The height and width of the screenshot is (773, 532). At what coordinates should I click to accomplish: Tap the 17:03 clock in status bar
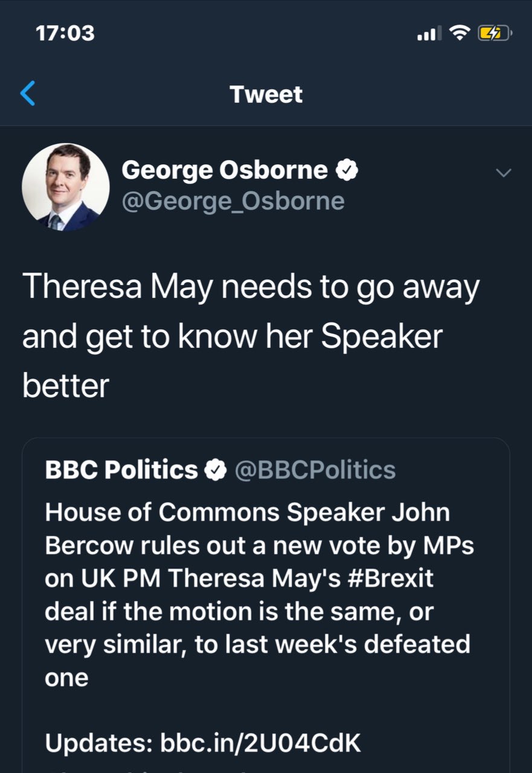(x=65, y=33)
